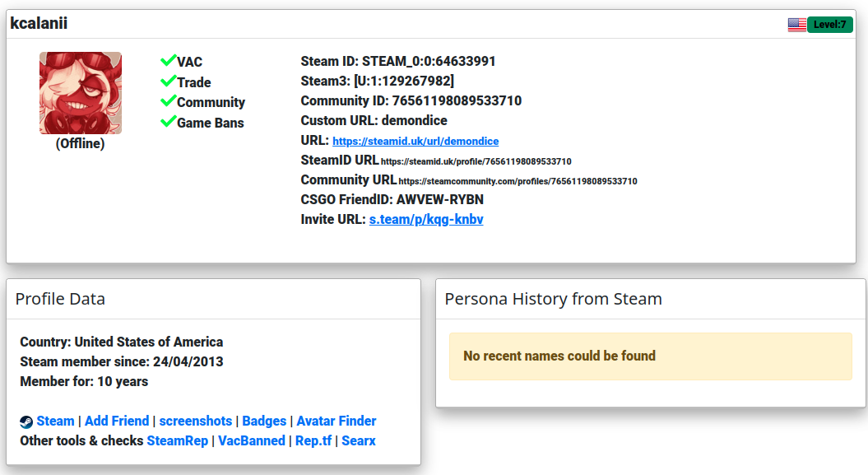Open the Searx search link
The image size is (868, 475).
358,440
